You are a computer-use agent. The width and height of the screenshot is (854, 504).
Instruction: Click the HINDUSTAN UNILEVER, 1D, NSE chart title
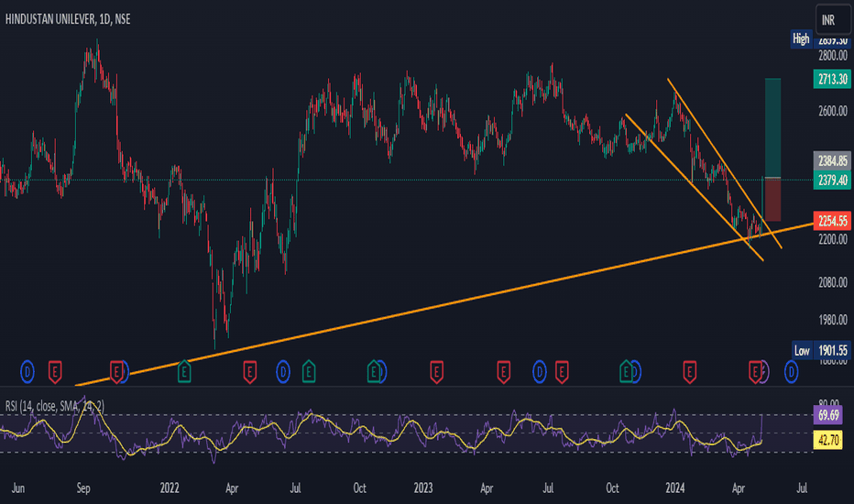[x=68, y=19]
